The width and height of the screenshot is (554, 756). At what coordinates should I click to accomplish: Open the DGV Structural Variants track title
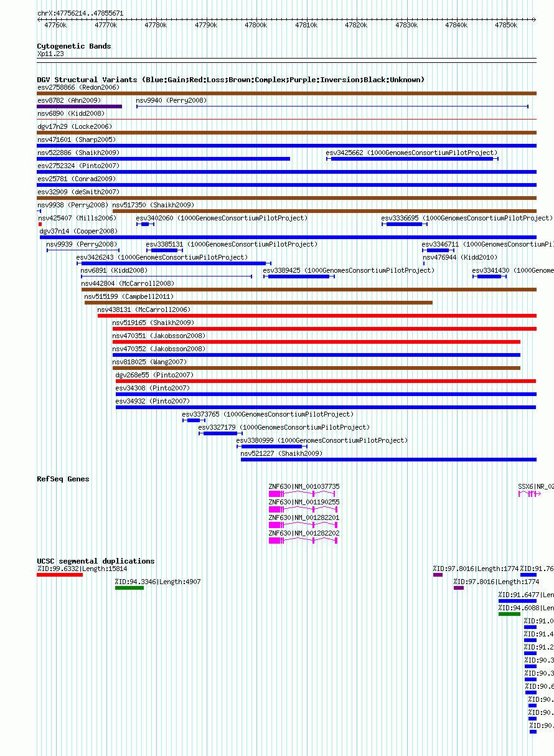tap(231, 80)
